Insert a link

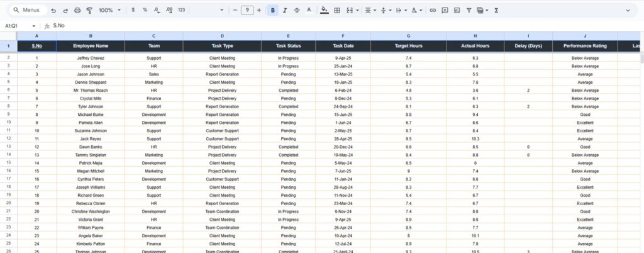[433, 10]
